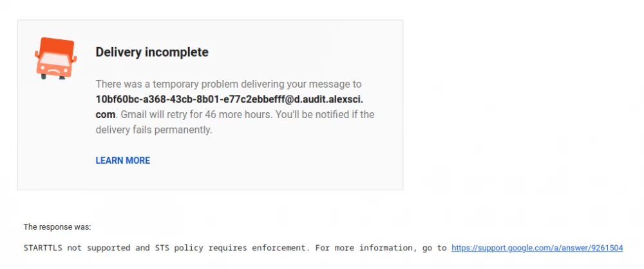
Task: Click the truck's wheels below the icon
Action: pos(53,77)
